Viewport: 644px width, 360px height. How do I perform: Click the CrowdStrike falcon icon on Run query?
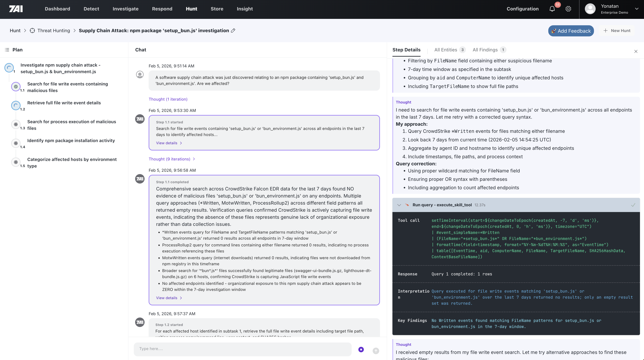click(407, 205)
